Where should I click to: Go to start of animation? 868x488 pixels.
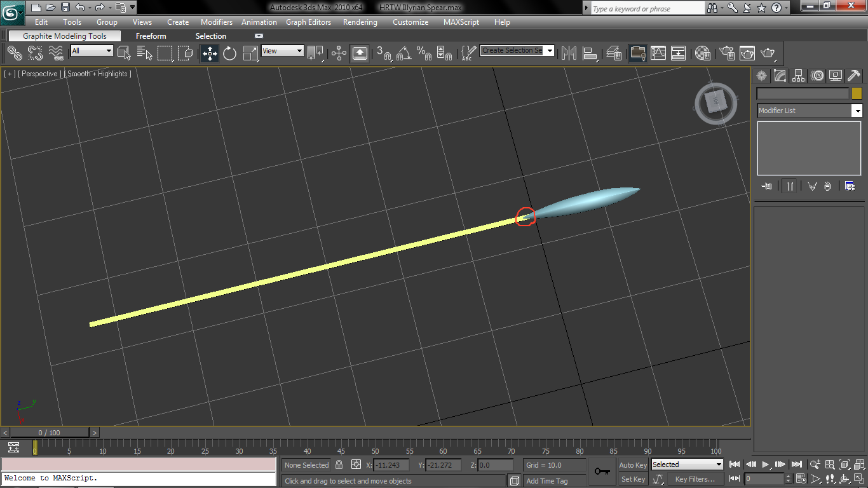coord(735,464)
